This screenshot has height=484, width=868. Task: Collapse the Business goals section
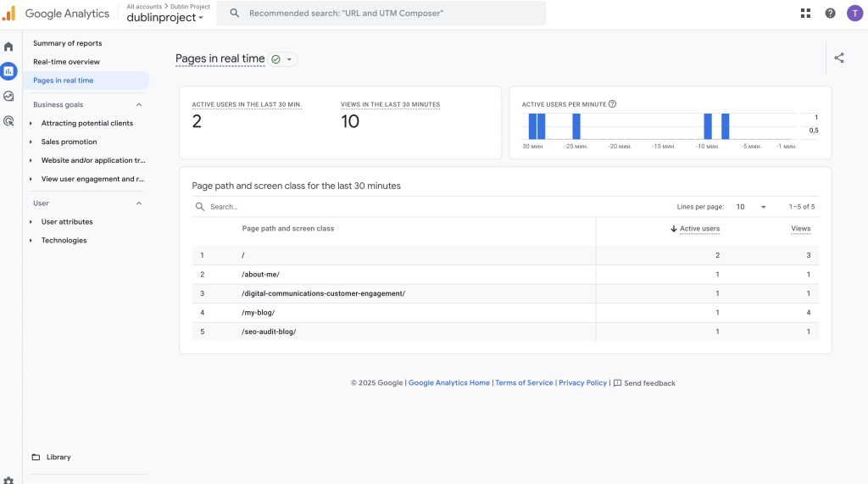coord(139,105)
